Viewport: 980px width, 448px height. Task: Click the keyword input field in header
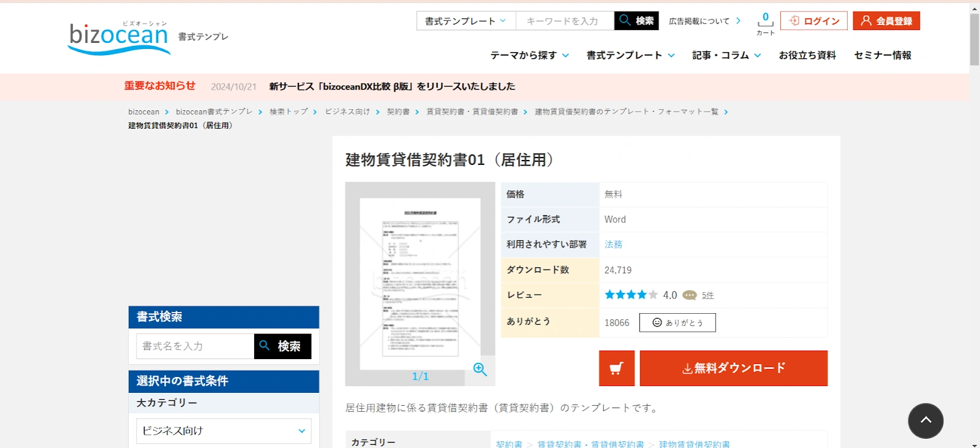click(565, 21)
